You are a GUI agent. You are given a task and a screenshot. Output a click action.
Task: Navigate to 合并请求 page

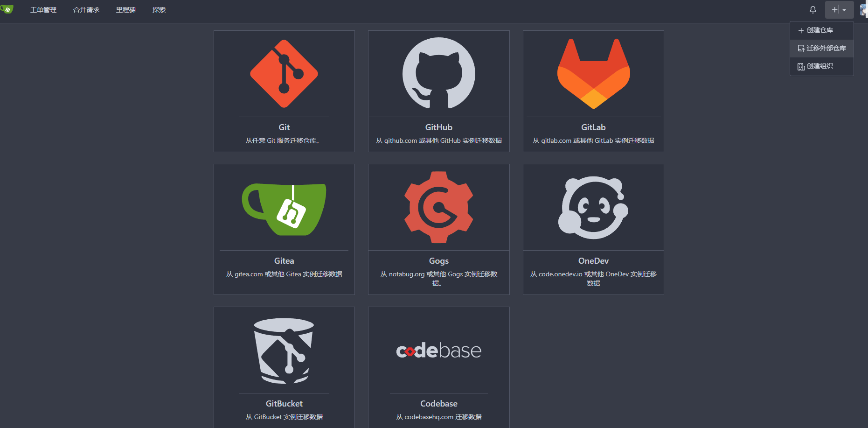coord(86,10)
